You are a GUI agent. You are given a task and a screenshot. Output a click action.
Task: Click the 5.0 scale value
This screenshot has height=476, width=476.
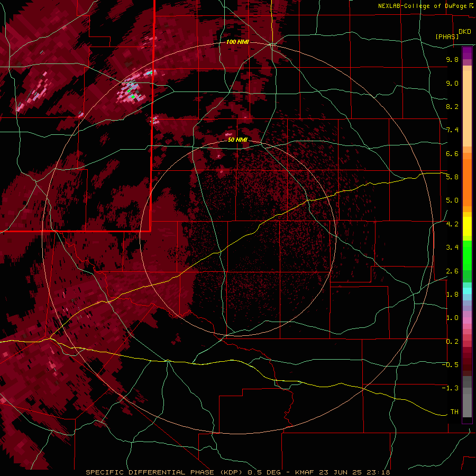452,200
